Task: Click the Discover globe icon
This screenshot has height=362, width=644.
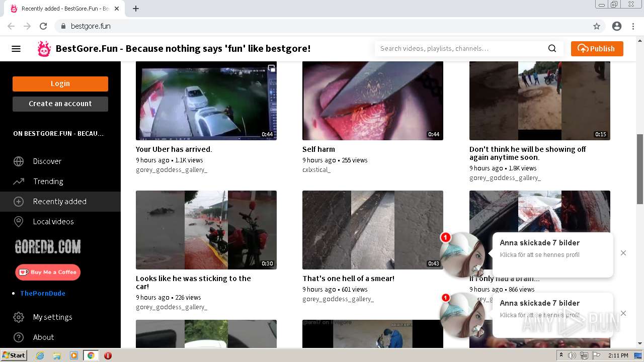Action: [x=19, y=161]
